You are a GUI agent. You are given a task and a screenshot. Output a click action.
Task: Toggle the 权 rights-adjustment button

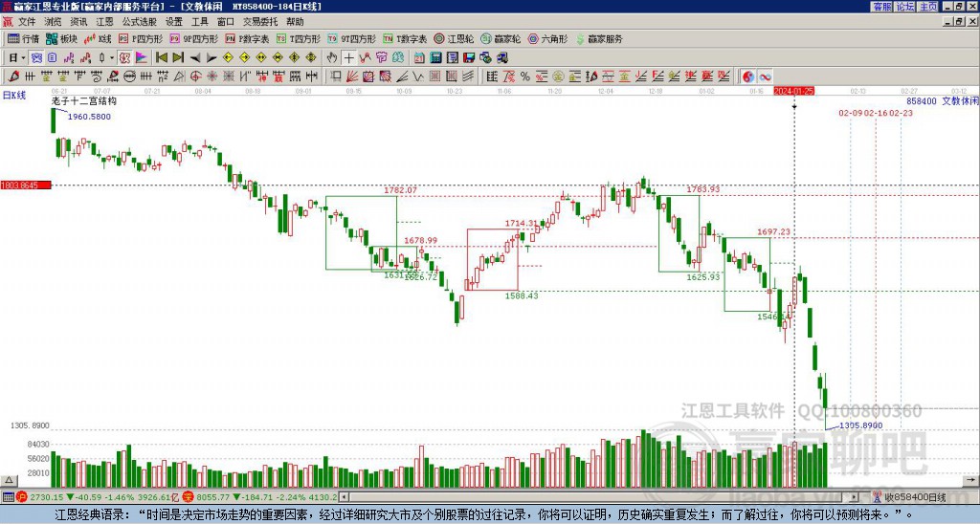[124, 58]
